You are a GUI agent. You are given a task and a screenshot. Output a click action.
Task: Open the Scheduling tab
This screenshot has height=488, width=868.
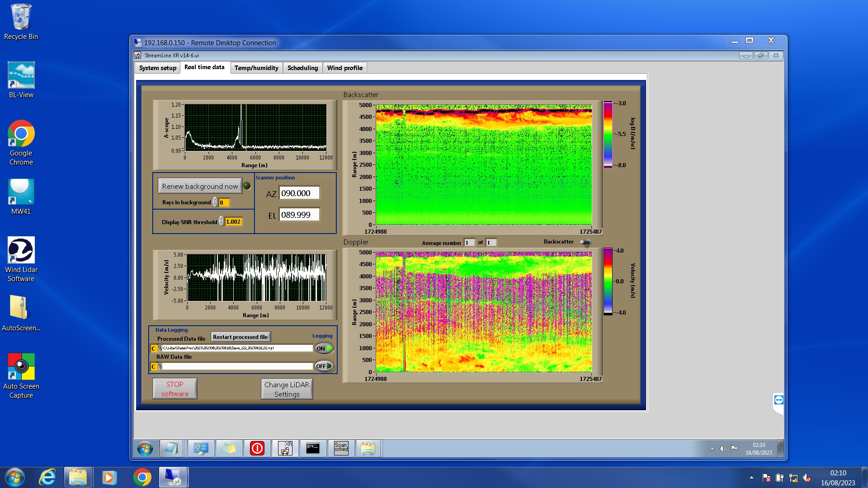tap(302, 68)
